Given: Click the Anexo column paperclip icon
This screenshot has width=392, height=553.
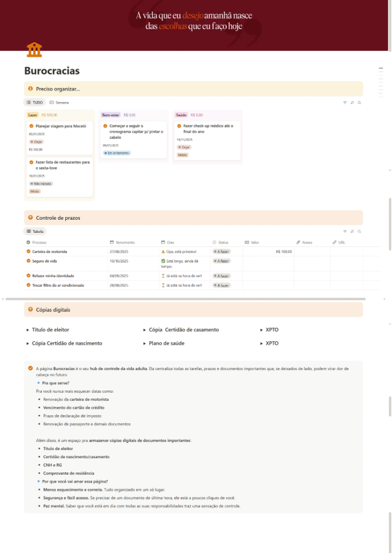Looking at the screenshot, I should [298, 242].
